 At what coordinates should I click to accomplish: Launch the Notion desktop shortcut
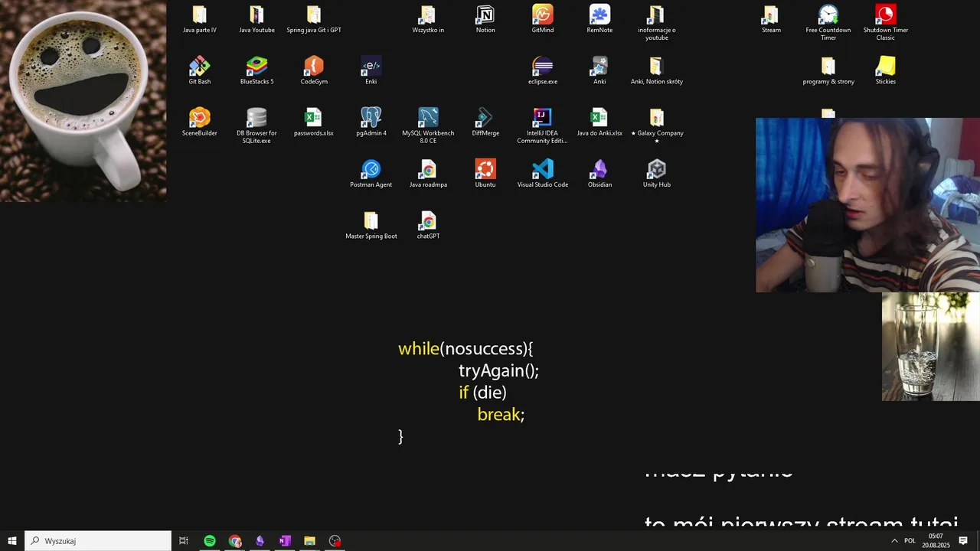tap(485, 20)
